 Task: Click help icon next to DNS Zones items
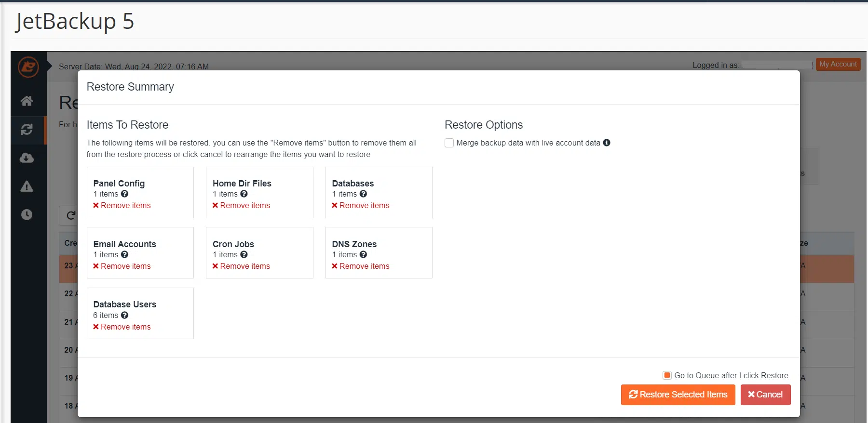pos(363,254)
